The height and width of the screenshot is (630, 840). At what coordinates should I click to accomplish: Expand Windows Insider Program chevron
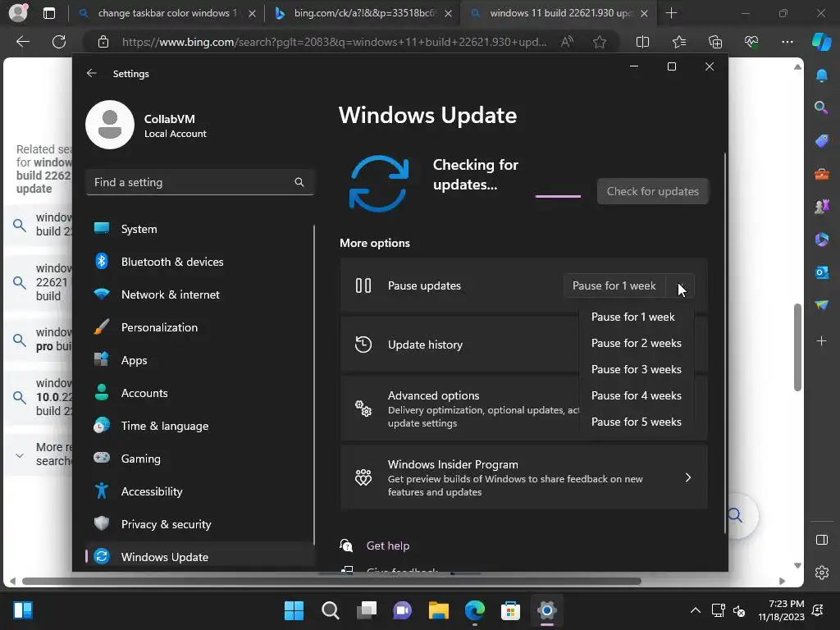[x=688, y=477]
